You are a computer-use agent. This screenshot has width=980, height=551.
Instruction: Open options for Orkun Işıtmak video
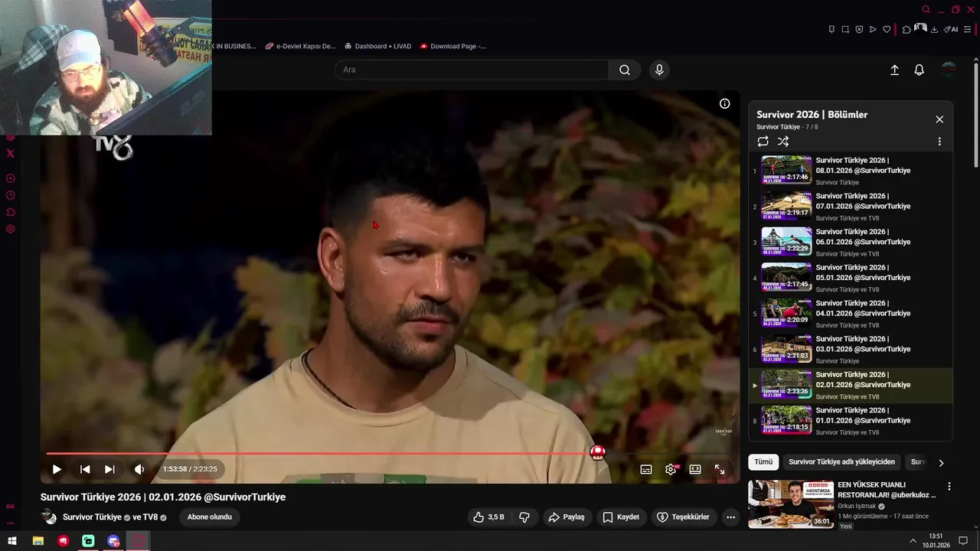click(x=949, y=487)
